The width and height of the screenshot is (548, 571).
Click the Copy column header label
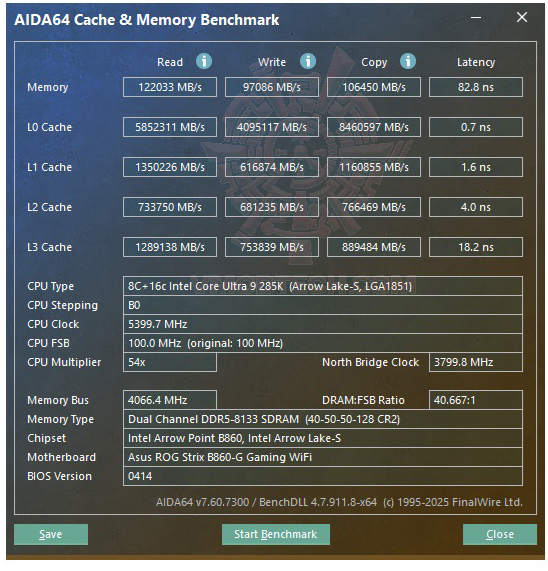(374, 63)
